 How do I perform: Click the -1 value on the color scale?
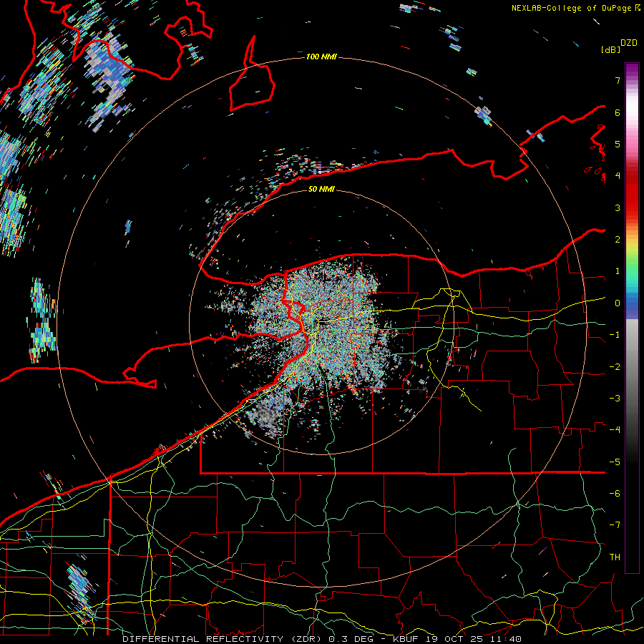615,335
